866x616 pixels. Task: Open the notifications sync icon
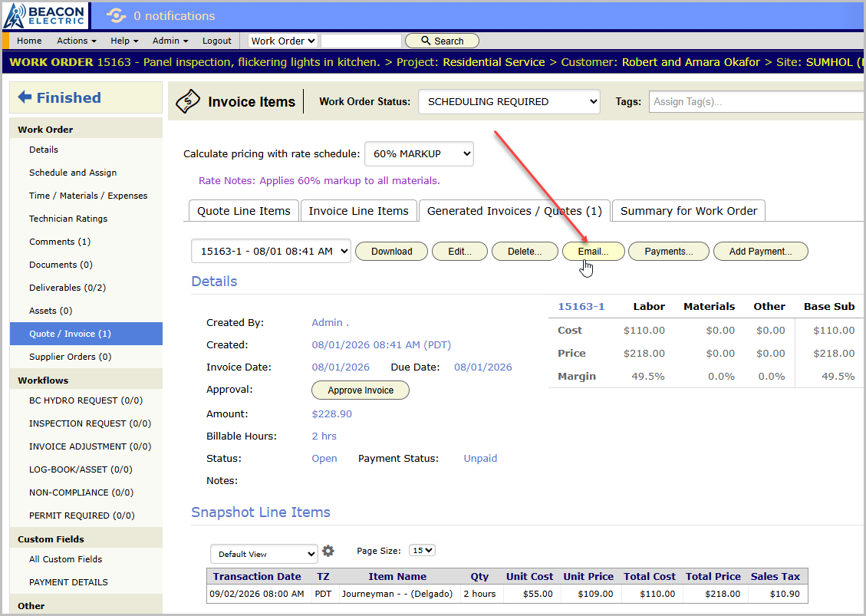(116, 15)
